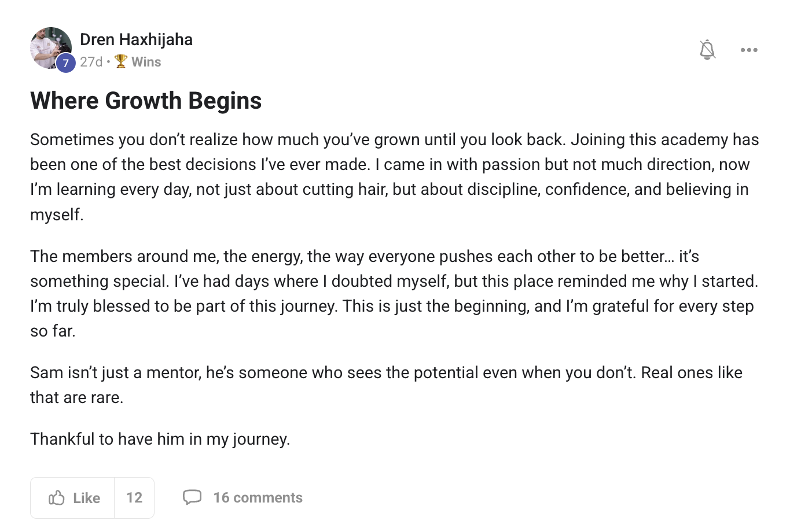Click the Where Growth Begins title
The image size is (801, 532).
(x=146, y=101)
